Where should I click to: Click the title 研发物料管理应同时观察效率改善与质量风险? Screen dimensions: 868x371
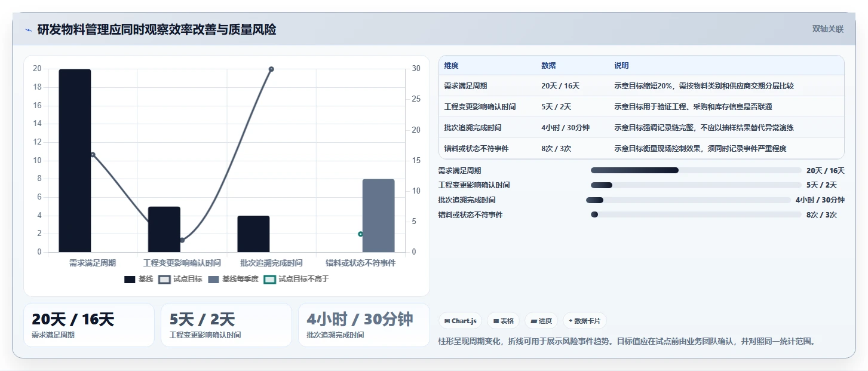tap(157, 30)
